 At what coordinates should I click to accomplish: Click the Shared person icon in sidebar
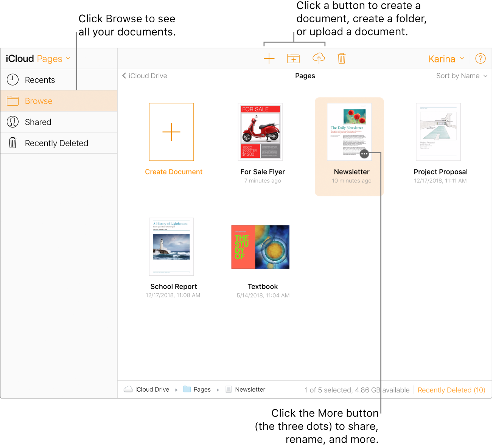point(12,122)
